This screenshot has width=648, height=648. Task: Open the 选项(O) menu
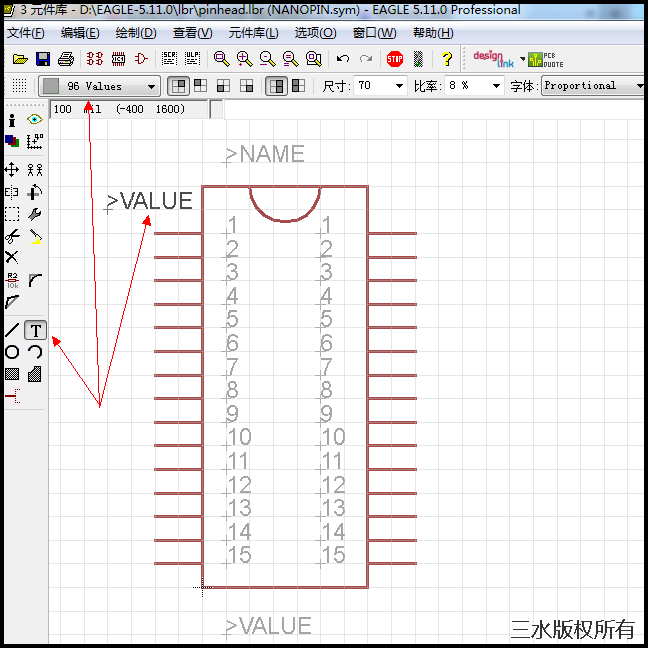pos(316,33)
